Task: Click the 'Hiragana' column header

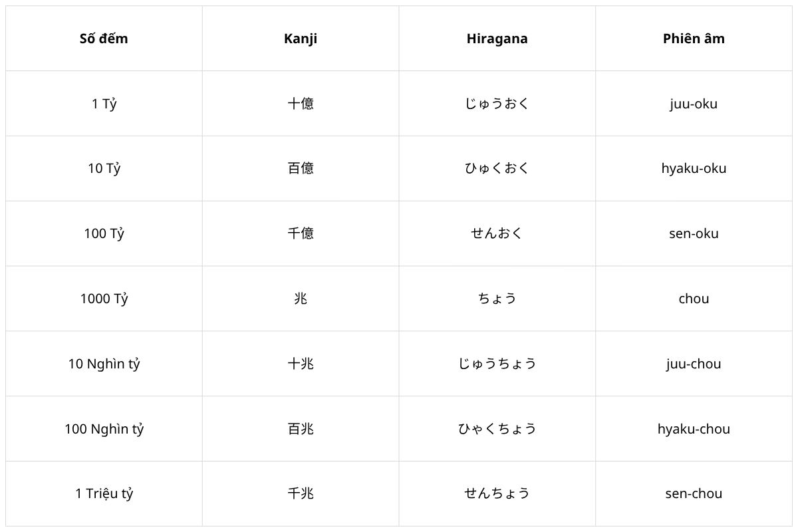Action: point(497,39)
